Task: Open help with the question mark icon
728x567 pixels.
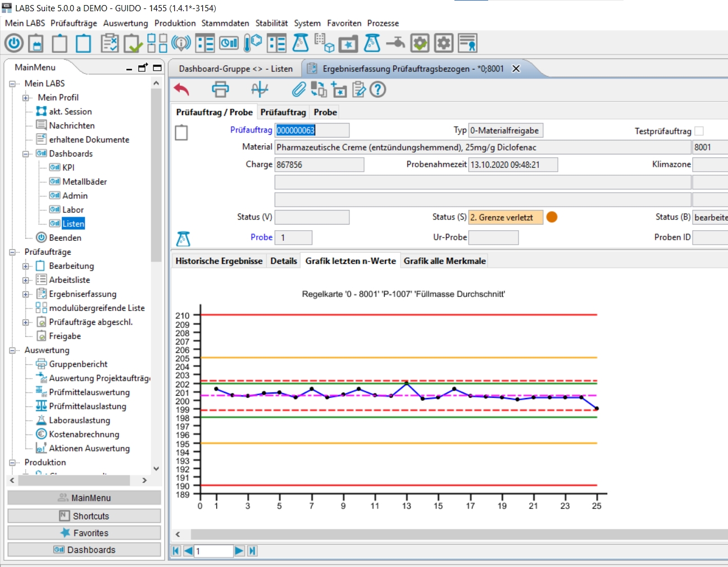Action: coord(378,89)
